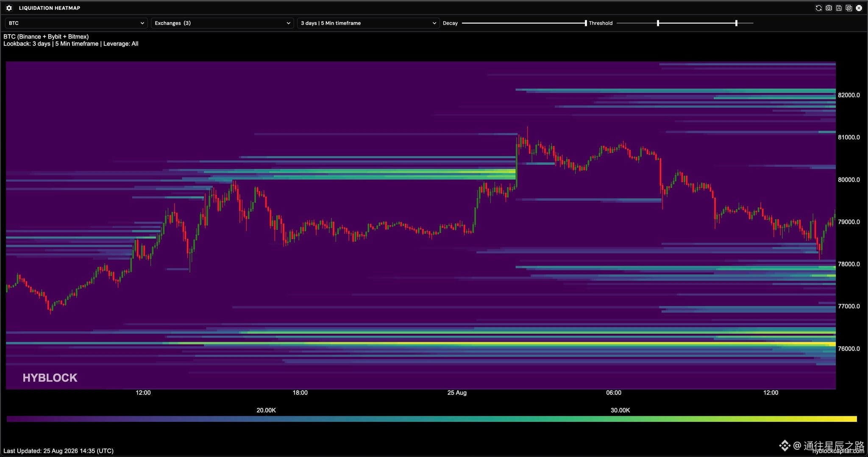Open the 3 days | 5 Min timeframe dropdown
This screenshot has width=868, height=457.
[x=368, y=23]
